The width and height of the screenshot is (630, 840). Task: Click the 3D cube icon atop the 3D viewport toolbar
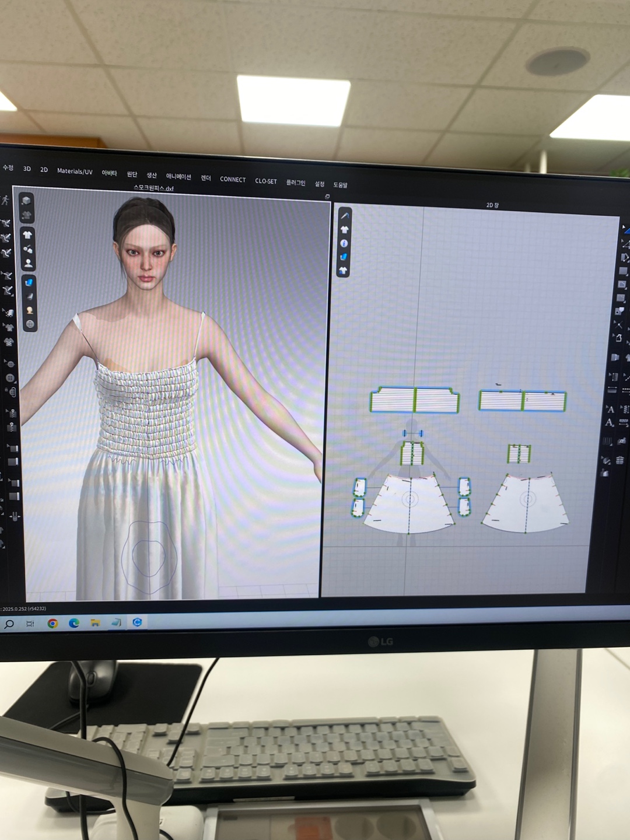pyautogui.click(x=26, y=201)
